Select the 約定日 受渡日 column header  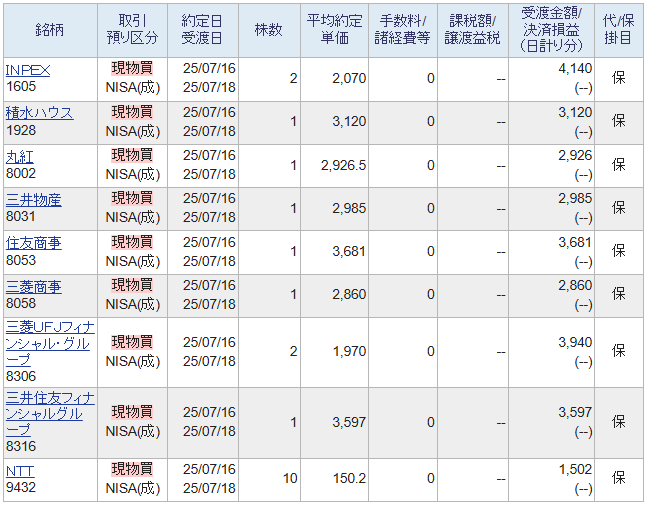[x=202, y=30]
